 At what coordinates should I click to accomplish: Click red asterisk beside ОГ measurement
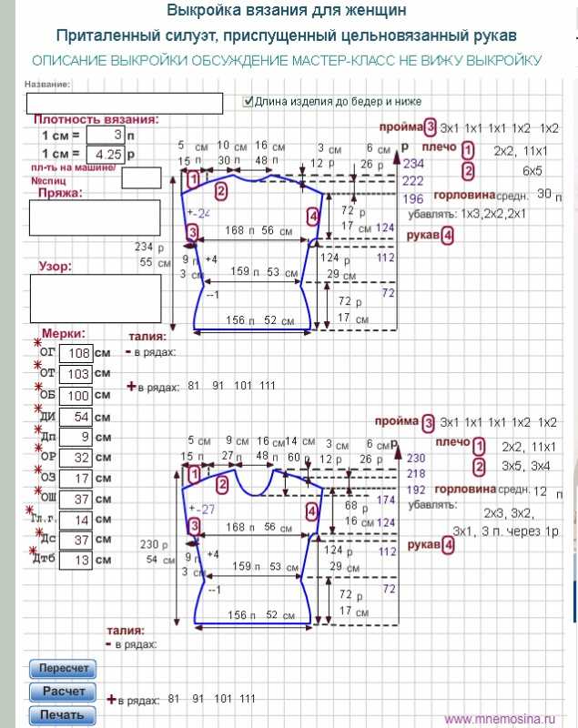click(39, 344)
